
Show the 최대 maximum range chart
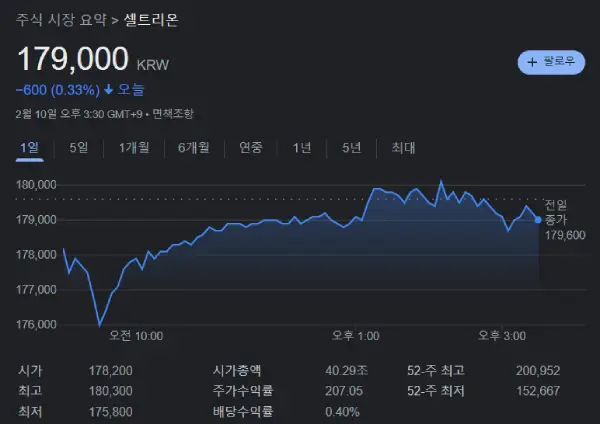coord(403,148)
